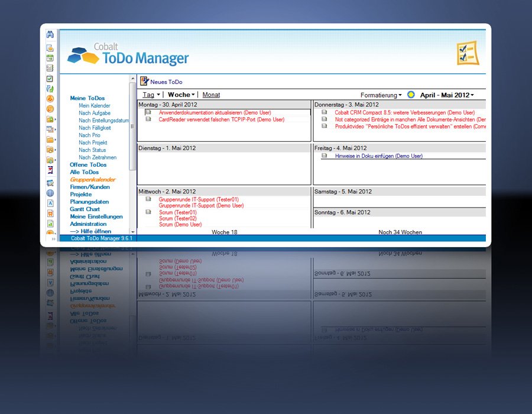The image size is (532, 414).
Task: Click document icon beside Not categorized Einträge
Action: (325, 119)
